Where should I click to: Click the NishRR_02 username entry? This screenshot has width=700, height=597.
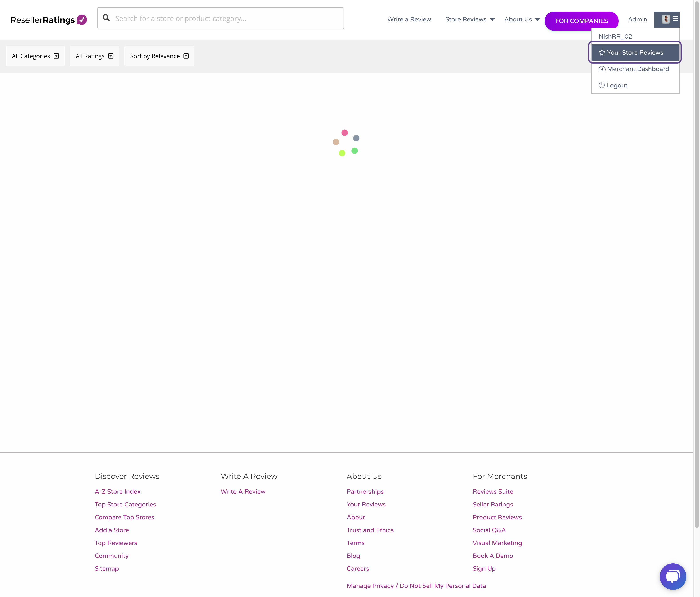tap(615, 36)
